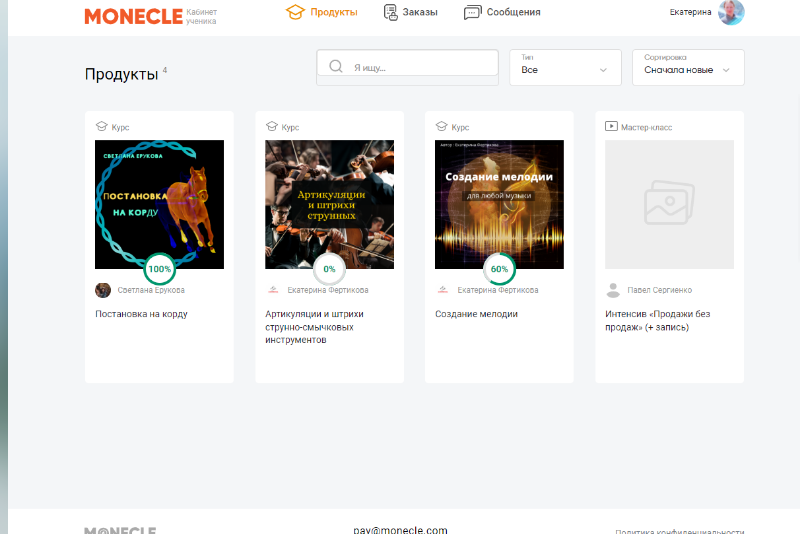Go to the Сообщения tab
800x534 pixels.
click(x=513, y=12)
